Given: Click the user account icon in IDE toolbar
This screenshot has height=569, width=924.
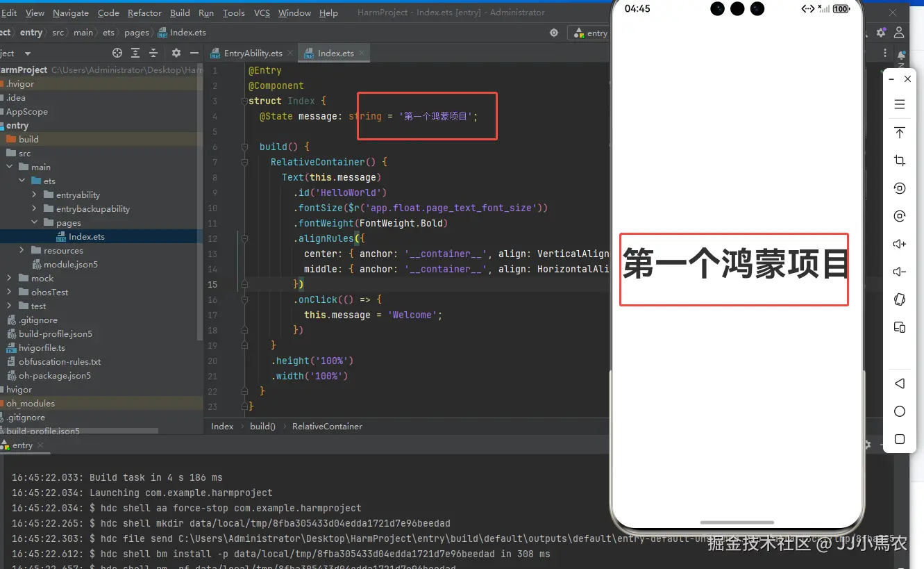Looking at the screenshot, I should pos(900,33).
